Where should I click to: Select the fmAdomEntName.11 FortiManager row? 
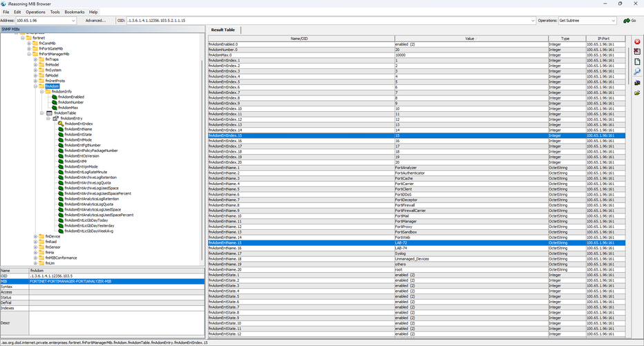(417, 221)
